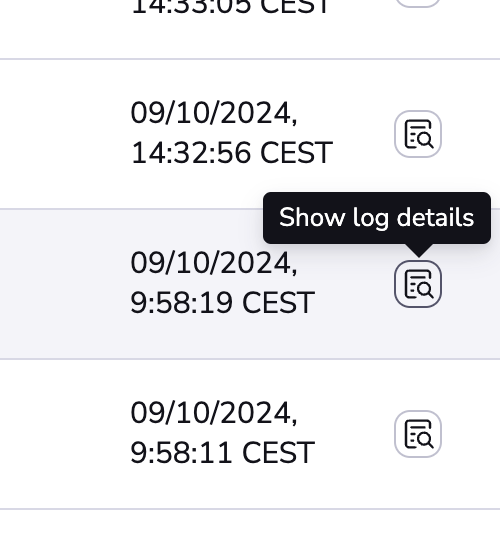Viewport: 500px width, 550px height.
Task: Open log details for the 14:32:56 entry
Action: point(418,134)
